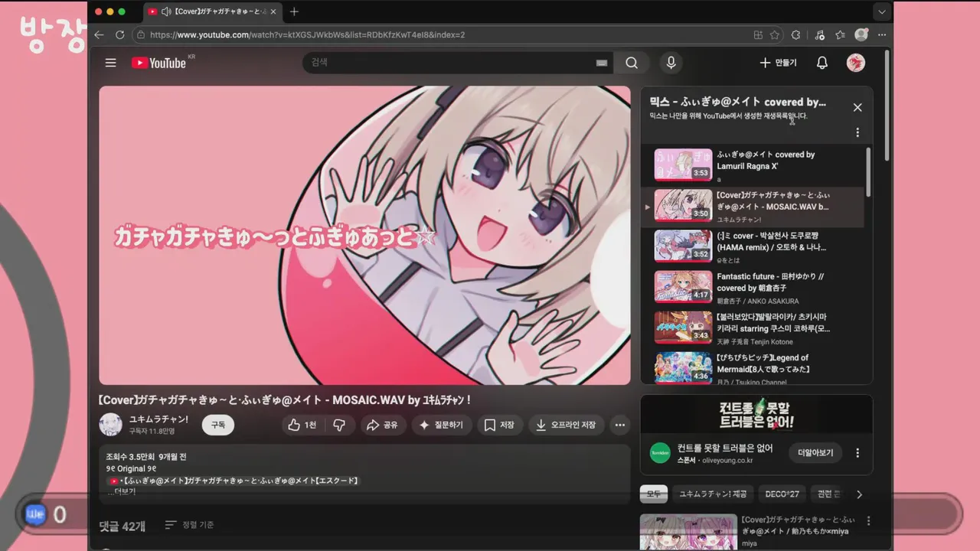Open more actions ellipsis beside 오프라인 저장
This screenshot has width=980, height=551.
[x=620, y=425]
